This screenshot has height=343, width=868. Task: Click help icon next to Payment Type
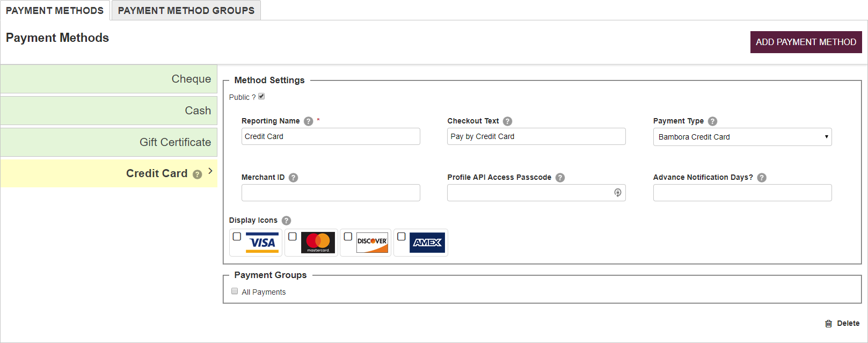712,121
